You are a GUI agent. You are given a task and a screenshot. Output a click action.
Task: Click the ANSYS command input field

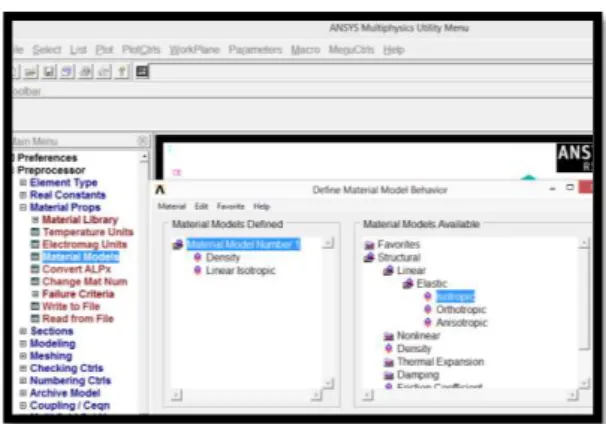click(371, 72)
